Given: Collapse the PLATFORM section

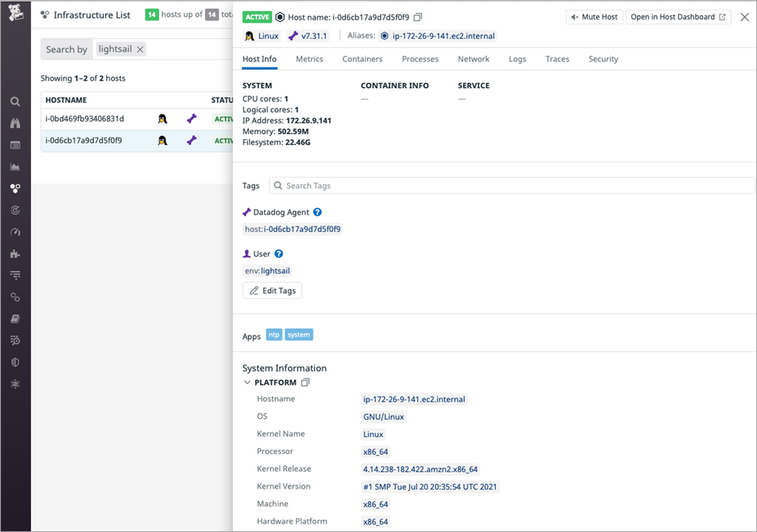Looking at the screenshot, I should click(x=248, y=382).
